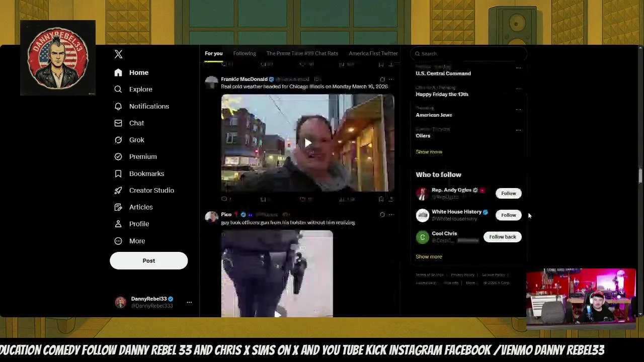Click the Cool Chris name
Image resolution: width=644 pixels, height=362 pixels.
point(444,234)
